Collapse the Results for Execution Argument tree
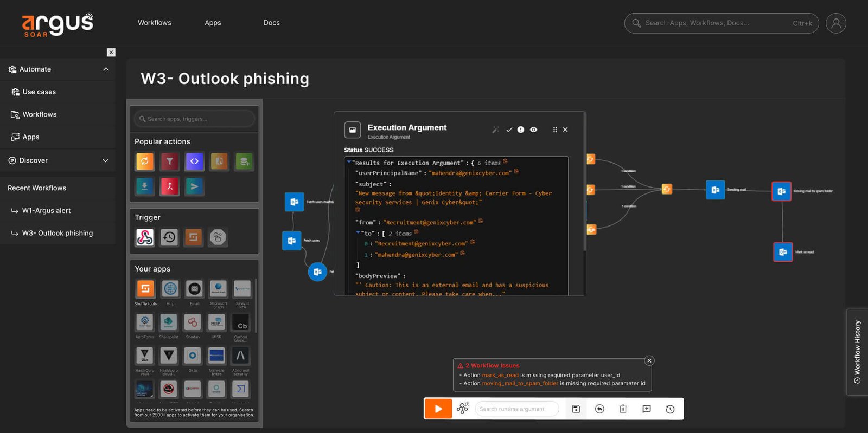Screen dimensions: 868x433 coord(349,162)
